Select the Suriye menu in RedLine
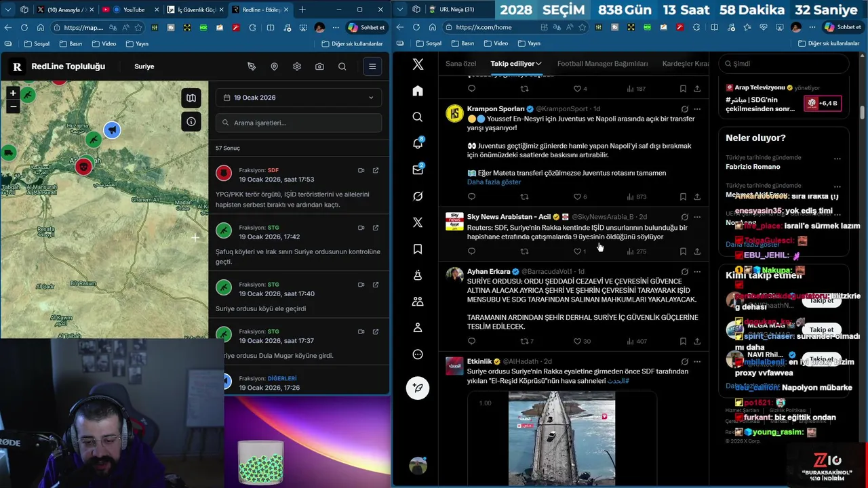The height and width of the screenshot is (488, 868). coord(144,66)
